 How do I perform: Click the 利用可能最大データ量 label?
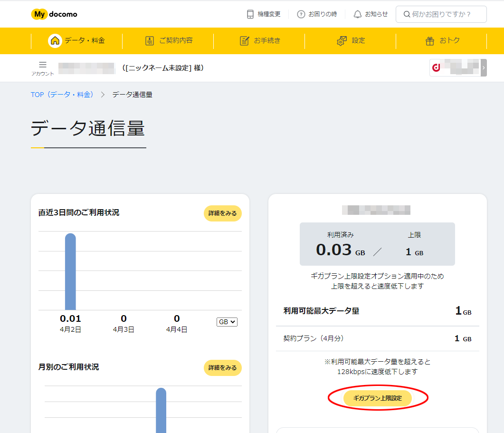point(322,311)
